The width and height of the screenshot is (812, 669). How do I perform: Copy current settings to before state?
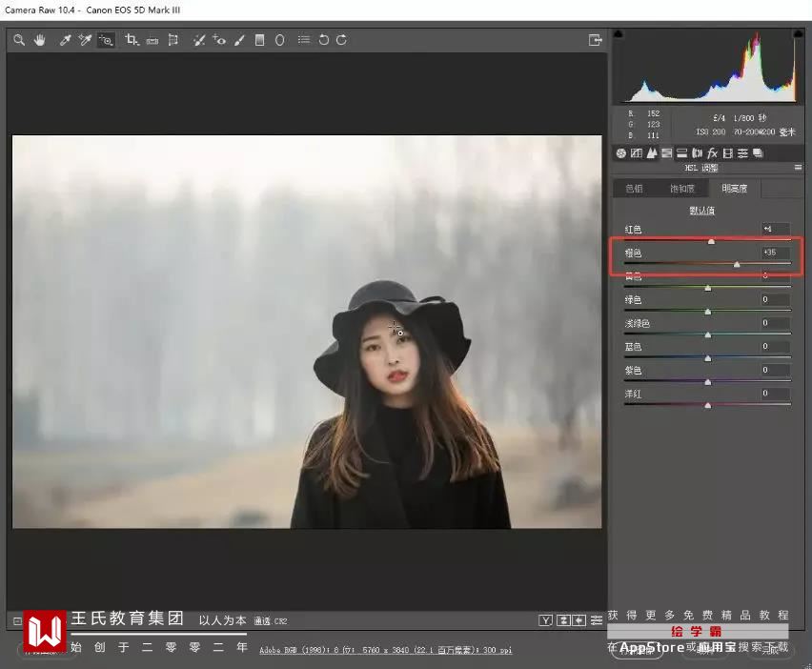(579, 620)
